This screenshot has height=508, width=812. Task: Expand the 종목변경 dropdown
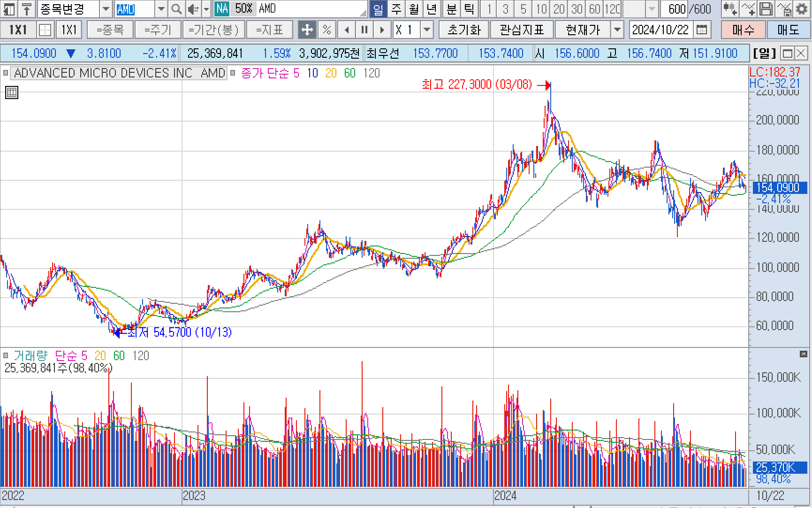pos(106,9)
